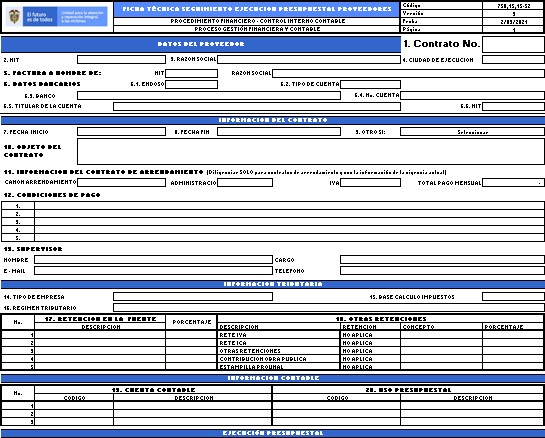Open NO APLICA for Estampilla Prounal

pyautogui.click(x=371, y=366)
